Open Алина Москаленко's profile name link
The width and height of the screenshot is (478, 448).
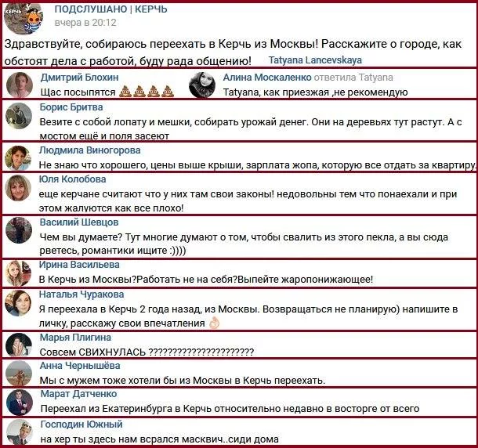click(x=267, y=78)
